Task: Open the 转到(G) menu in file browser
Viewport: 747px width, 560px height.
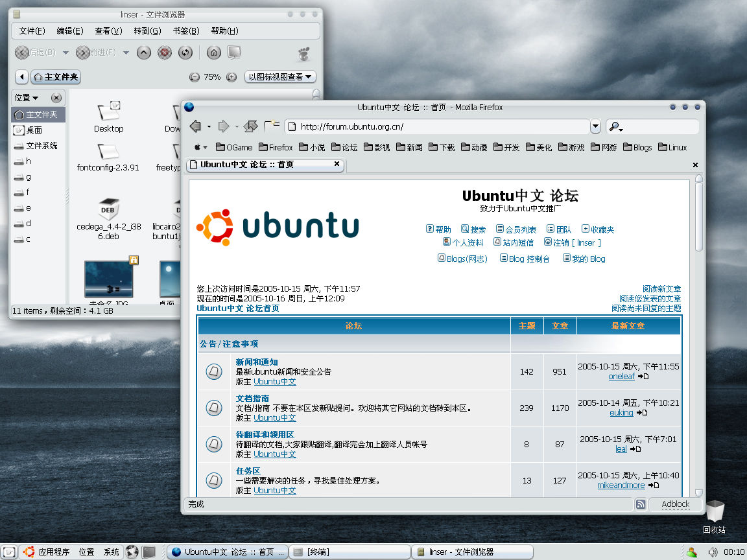Action: (147, 31)
